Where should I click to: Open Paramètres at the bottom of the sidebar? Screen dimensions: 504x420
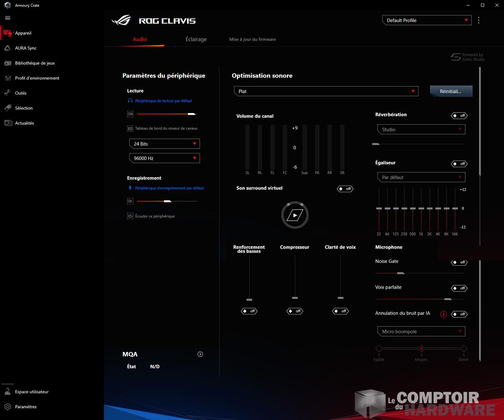point(25,407)
